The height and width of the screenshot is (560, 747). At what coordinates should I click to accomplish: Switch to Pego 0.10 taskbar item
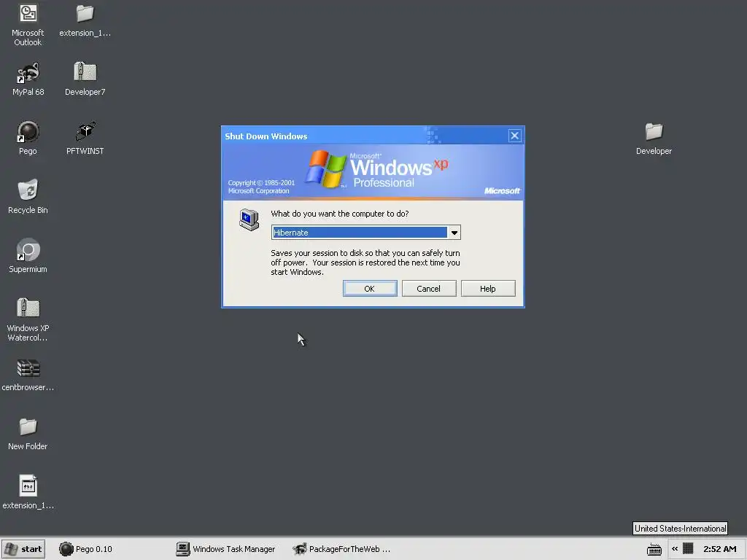[86, 549]
